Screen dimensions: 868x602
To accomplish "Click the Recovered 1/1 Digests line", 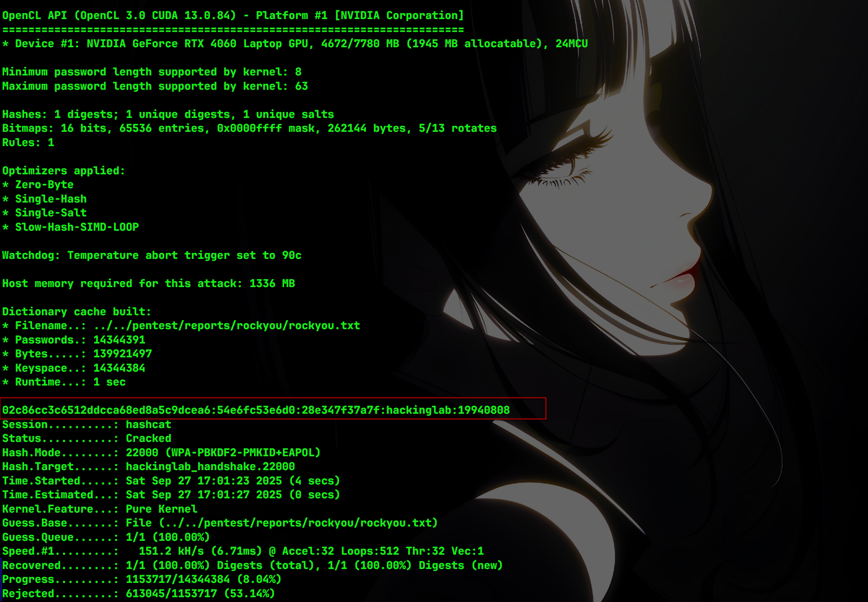I will (253, 566).
